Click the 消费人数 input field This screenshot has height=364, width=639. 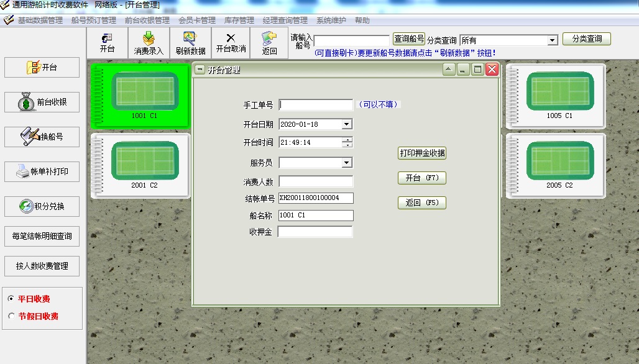point(316,181)
